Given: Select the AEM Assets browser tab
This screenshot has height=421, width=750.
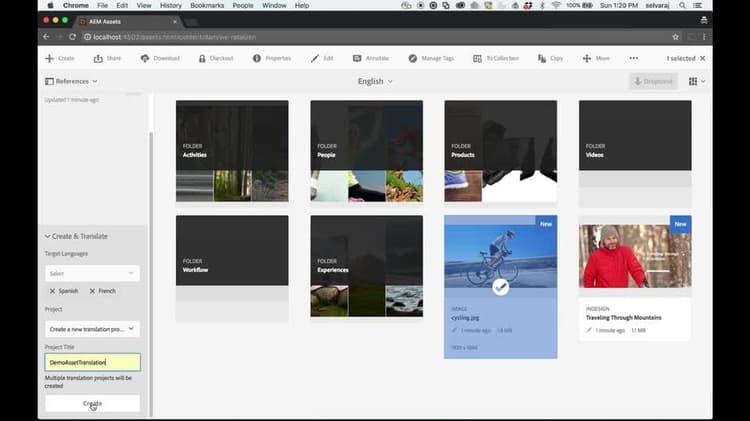Looking at the screenshot, I should [129, 22].
